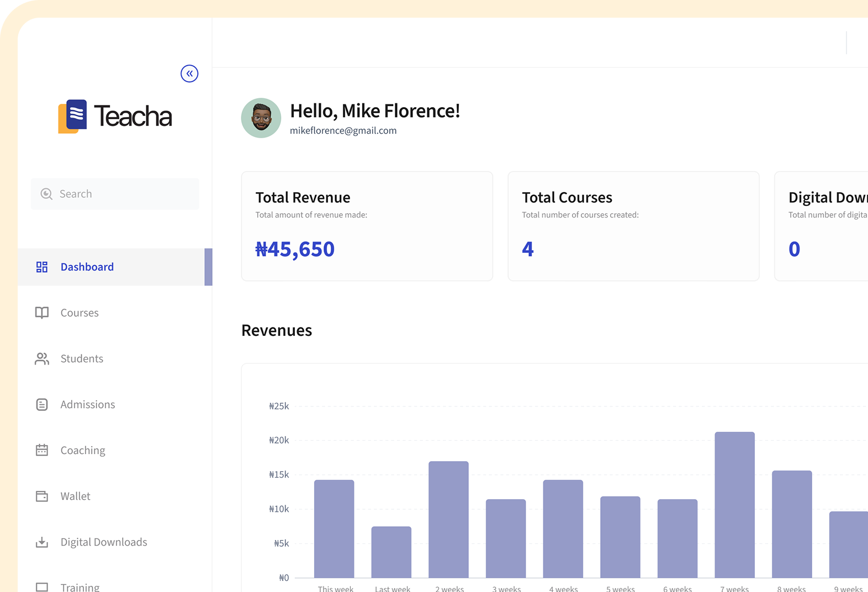Click the 6 weeks revenue bar
Image resolution: width=868 pixels, height=592 pixels.
[x=678, y=538]
